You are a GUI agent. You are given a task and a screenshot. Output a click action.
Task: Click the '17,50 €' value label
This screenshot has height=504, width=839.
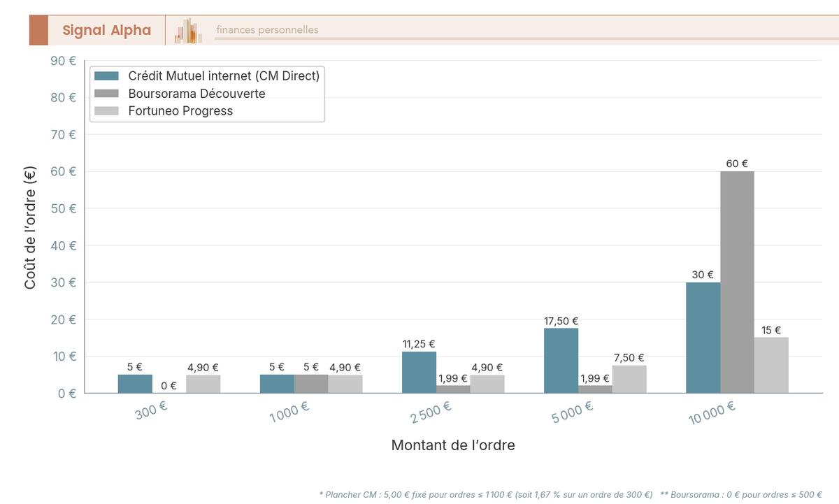(x=561, y=321)
